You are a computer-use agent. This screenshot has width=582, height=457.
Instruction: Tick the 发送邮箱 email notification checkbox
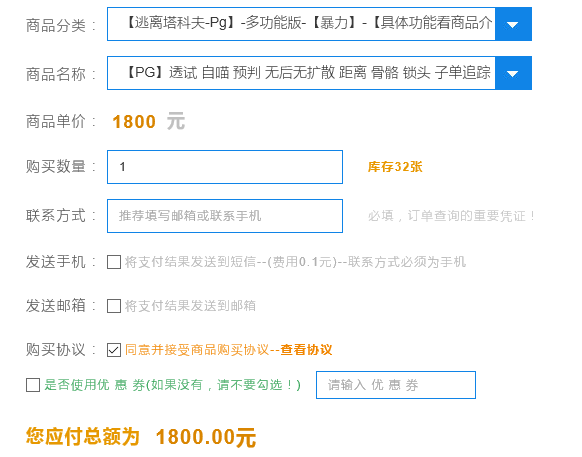[x=114, y=306]
